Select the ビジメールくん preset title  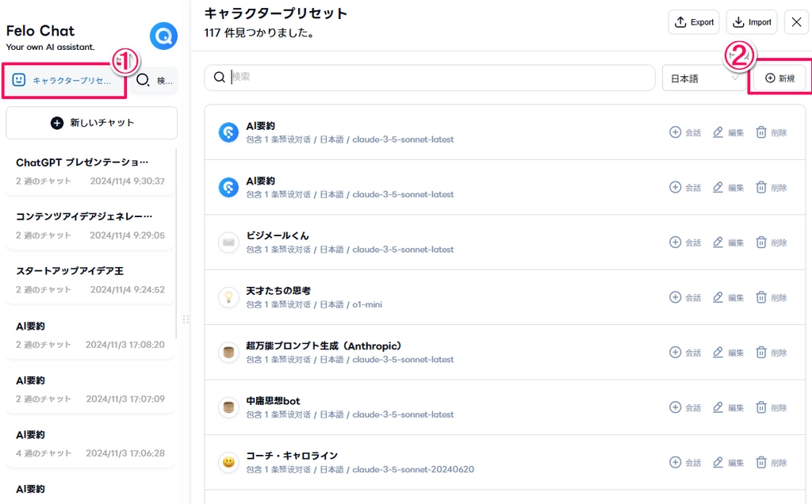coord(277,235)
